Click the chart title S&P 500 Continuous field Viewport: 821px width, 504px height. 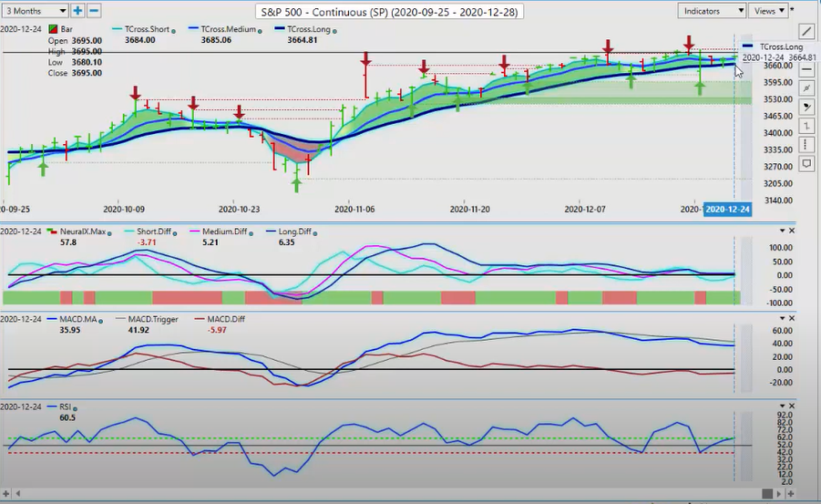pyautogui.click(x=390, y=12)
